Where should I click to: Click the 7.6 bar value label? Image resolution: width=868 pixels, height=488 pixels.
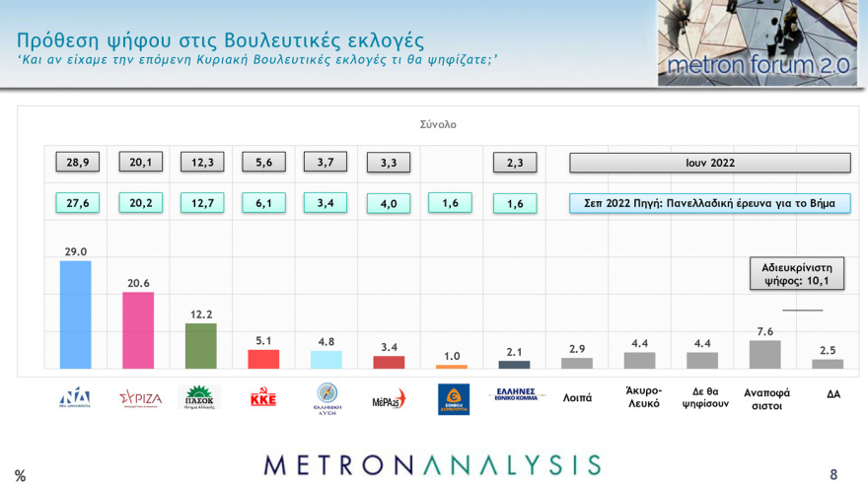pos(765,331)
